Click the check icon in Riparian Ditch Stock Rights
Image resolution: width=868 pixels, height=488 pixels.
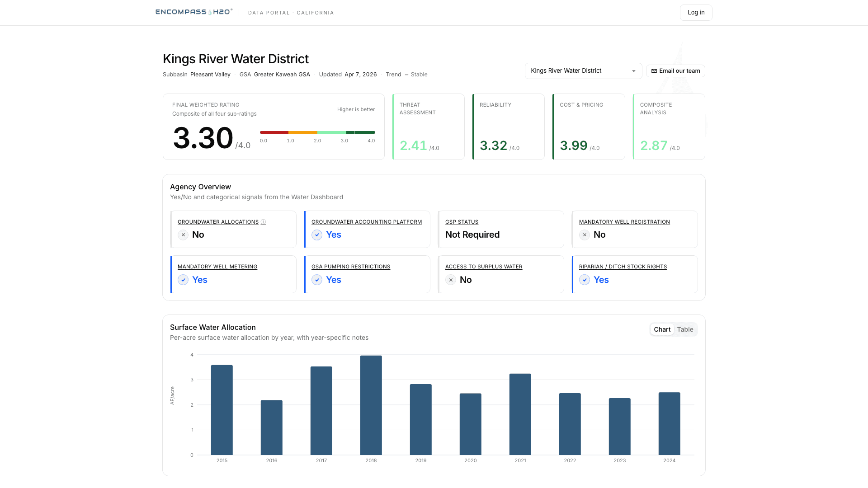[x=585, y=280]
